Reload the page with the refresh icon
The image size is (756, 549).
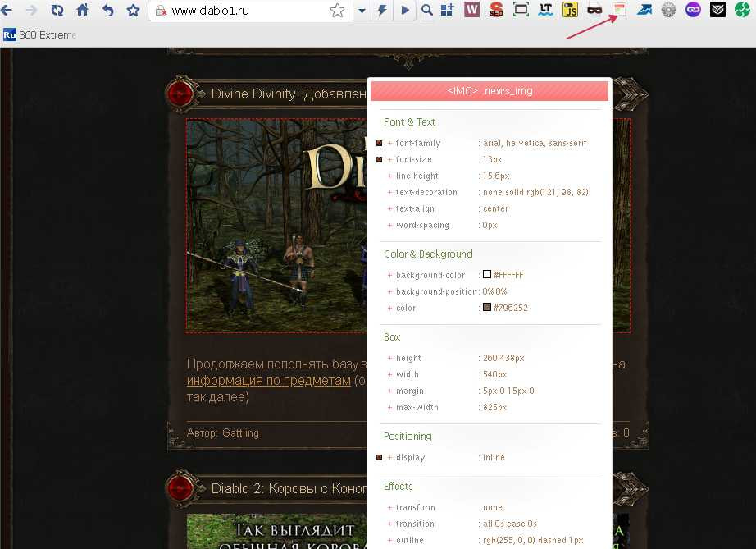tap(57, 10)
